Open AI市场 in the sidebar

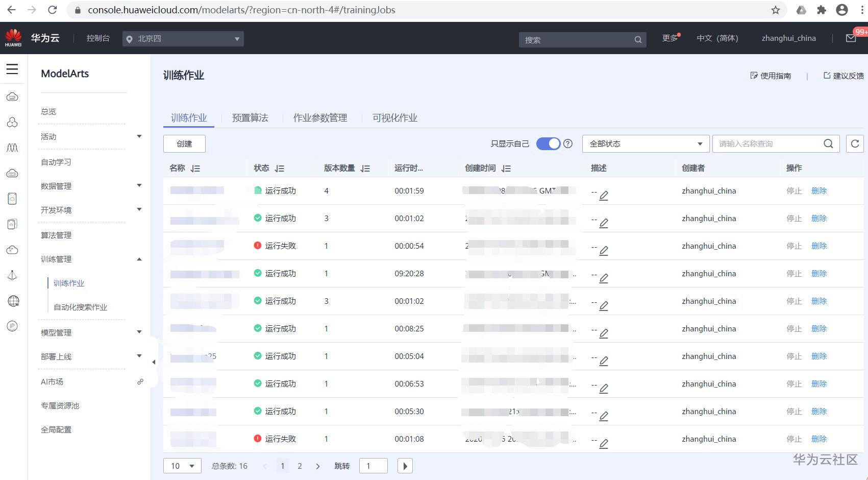(x=52, y=382)
